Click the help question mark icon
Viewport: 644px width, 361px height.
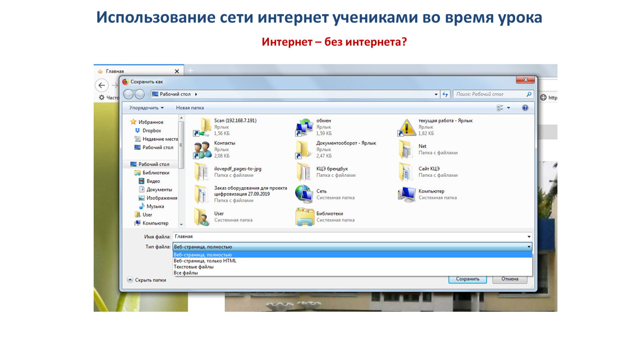525,108
